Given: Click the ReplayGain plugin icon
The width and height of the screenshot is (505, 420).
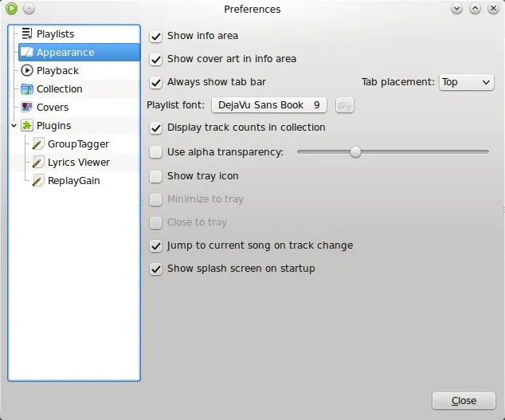Looking at the screenshot, I should tap(37, 181).
